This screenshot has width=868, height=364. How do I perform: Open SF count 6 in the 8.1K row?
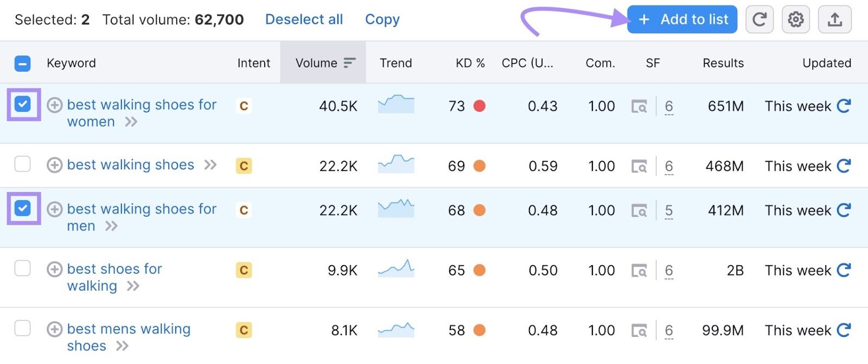pyautogui.click(x=669, y=330)
